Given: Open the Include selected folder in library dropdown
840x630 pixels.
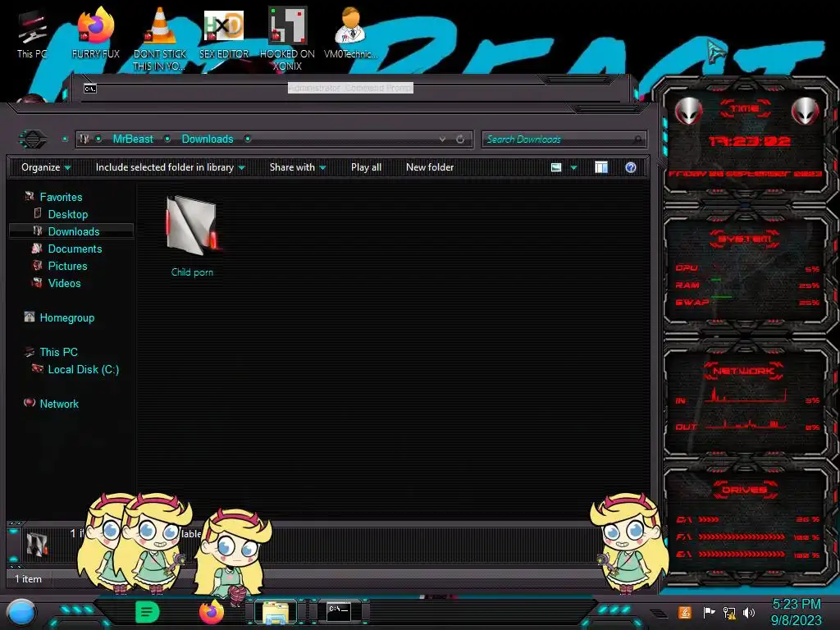Looking at the screenshot, I should (x=171, y=167).
